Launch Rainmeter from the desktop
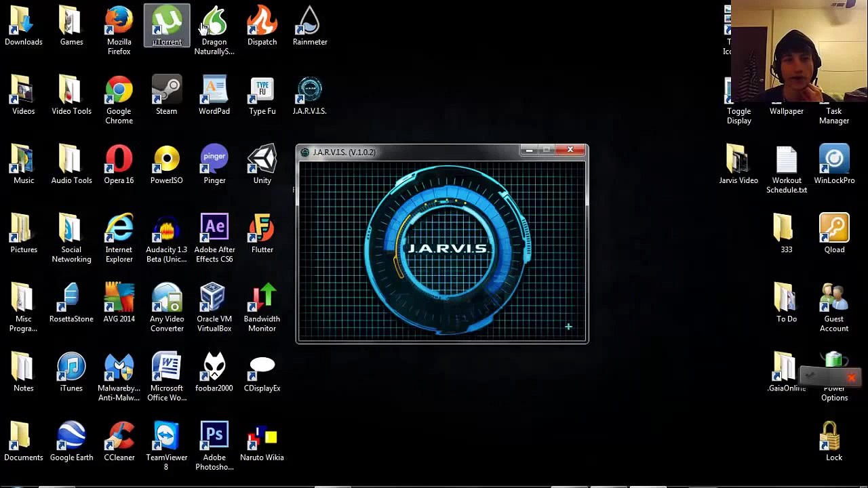868x488 pixels. click(310, 26)
